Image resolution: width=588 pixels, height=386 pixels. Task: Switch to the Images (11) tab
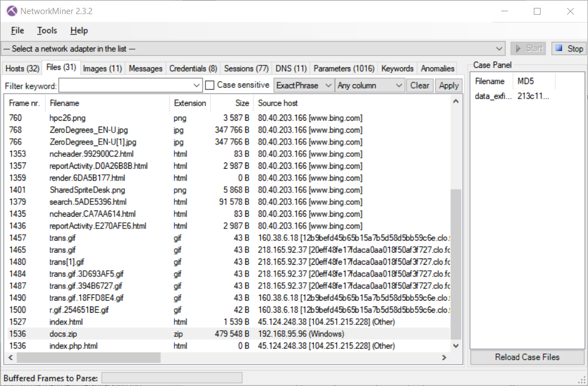[102, 69]
